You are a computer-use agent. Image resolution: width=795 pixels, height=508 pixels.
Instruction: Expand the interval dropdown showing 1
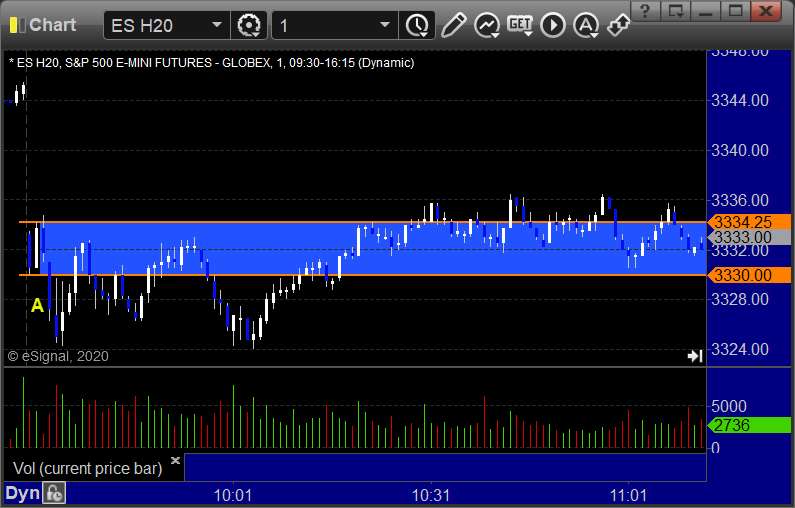point(335,25)
